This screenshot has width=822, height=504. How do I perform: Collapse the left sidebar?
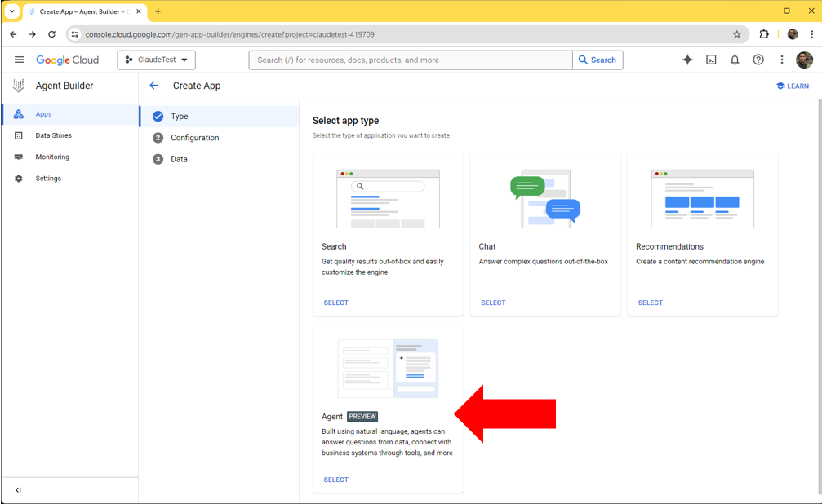tap(18, 489)
